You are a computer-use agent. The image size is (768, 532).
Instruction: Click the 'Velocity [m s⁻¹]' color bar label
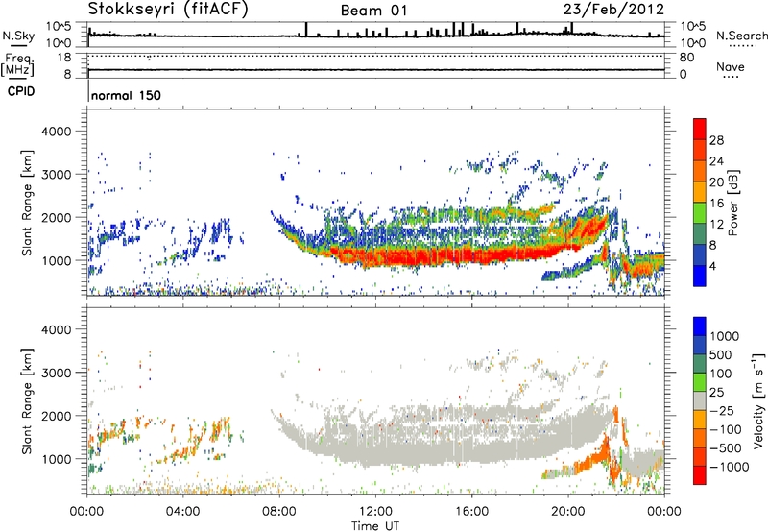[x=758, y=400]
